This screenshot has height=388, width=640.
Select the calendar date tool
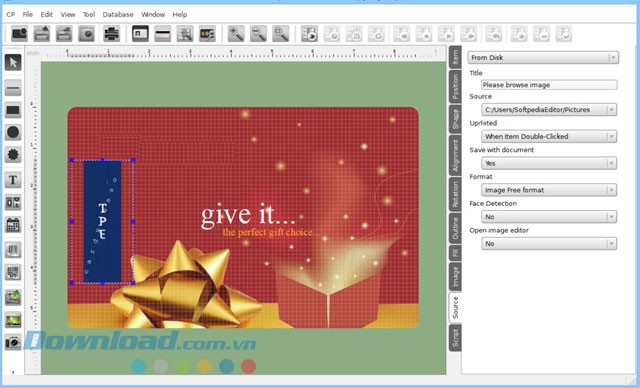click(13, 225)
